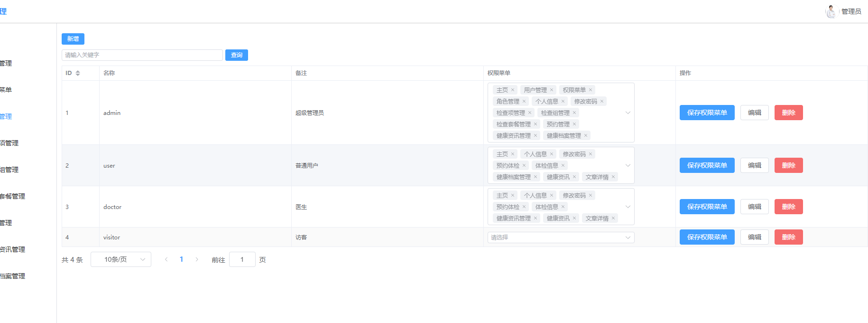Open the 10条/页 page size dropdown
Image resolution: width=868 pixels, height=323 pixels.
tap(121, 259)
